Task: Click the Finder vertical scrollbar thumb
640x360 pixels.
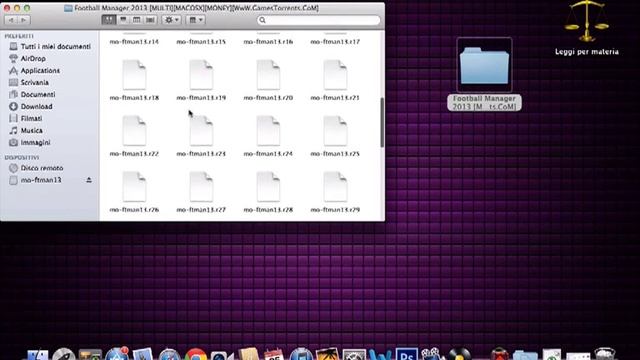Action: pos(382,122)
